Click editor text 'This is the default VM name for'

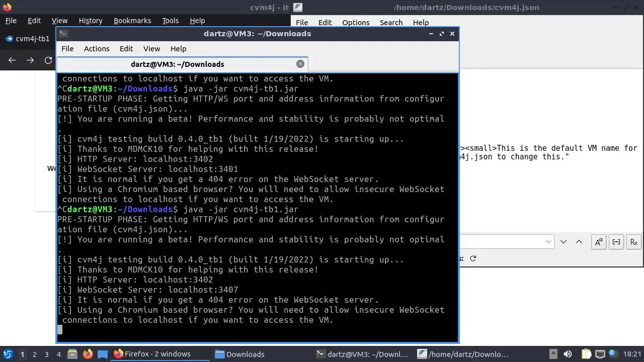(567, 148)
